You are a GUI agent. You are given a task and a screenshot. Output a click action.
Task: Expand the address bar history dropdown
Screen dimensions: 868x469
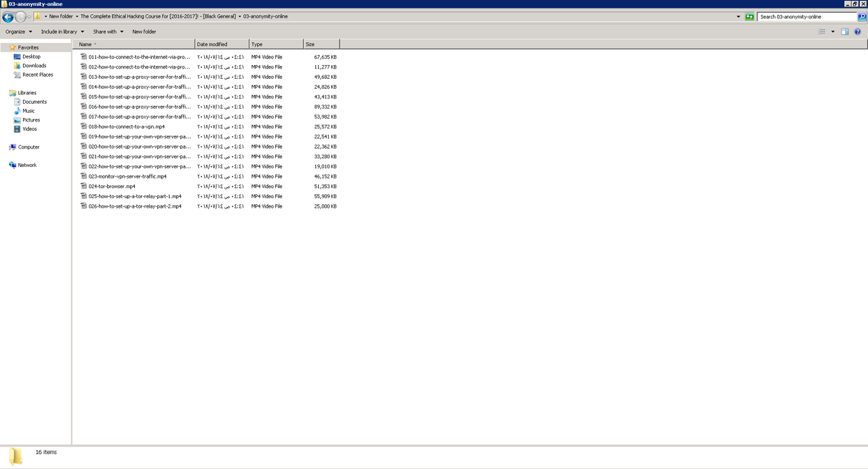point(738,17)
